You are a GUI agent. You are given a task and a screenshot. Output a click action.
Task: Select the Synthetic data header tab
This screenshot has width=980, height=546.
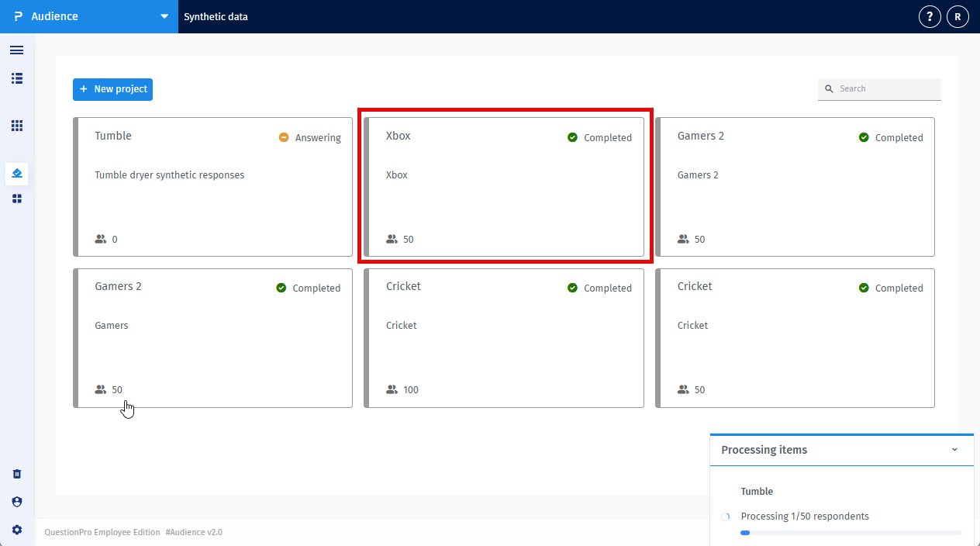click(x=216, y=16)
